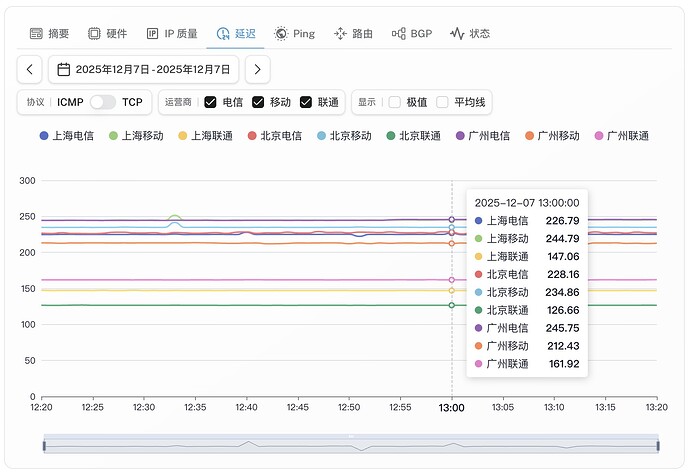Go to the 路由 tab
690x474 pixels.
click(353, 33)
